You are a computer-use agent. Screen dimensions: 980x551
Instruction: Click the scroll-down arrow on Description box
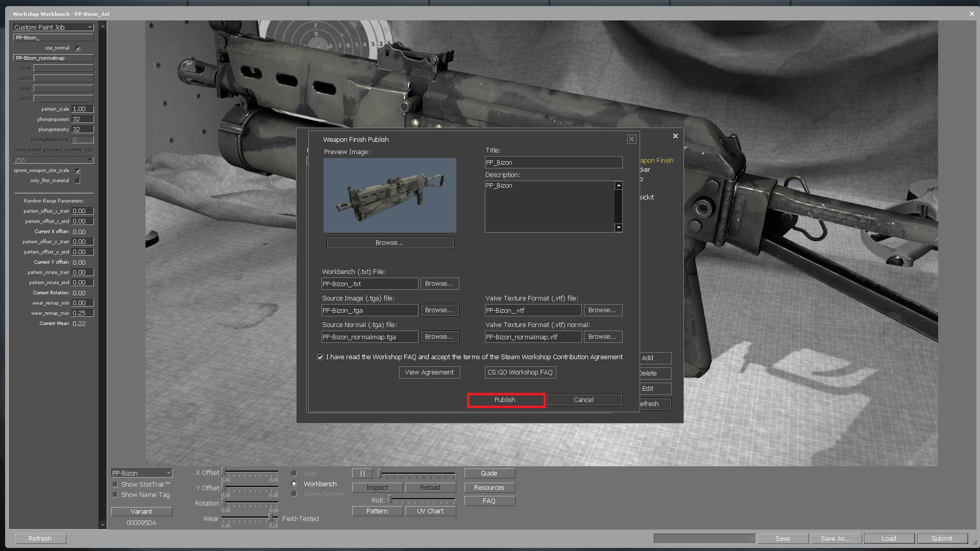[x=618, y=228]
